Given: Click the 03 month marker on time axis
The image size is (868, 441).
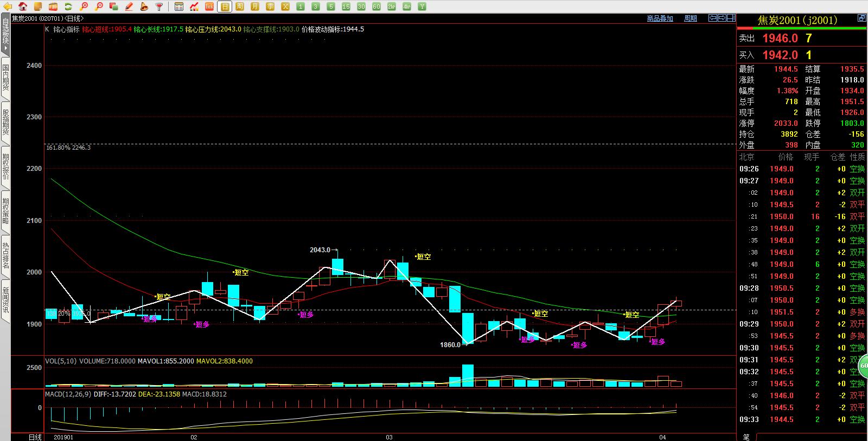Looking at the screenshot, I should [389, 437].
